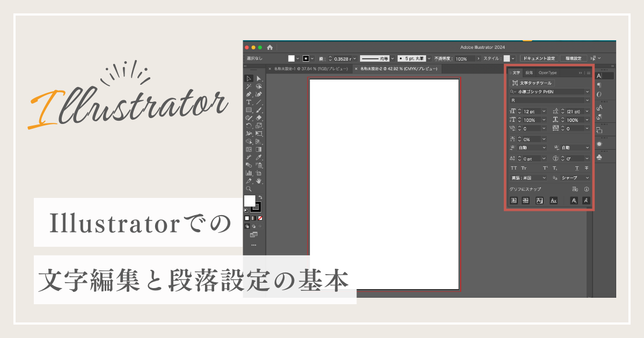Screen dimensions: 644x338
Task: Pick the Eraser tool
Action: (x=259, y=117)
